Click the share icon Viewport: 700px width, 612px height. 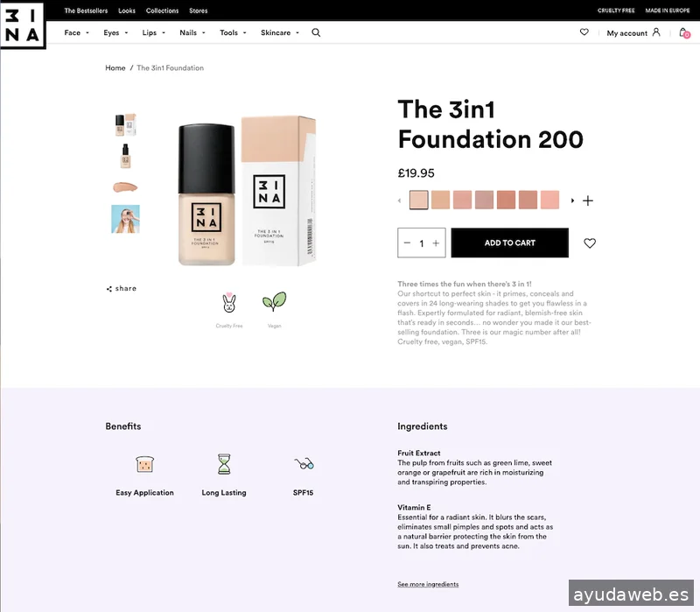pos(108,289)
